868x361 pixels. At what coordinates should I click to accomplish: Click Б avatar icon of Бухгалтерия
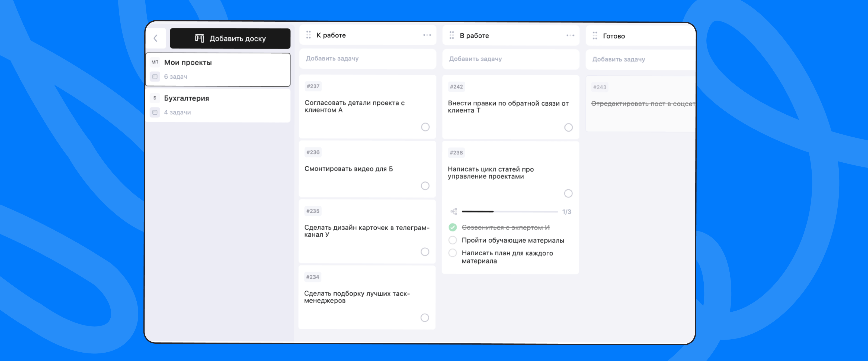[155, 98]
